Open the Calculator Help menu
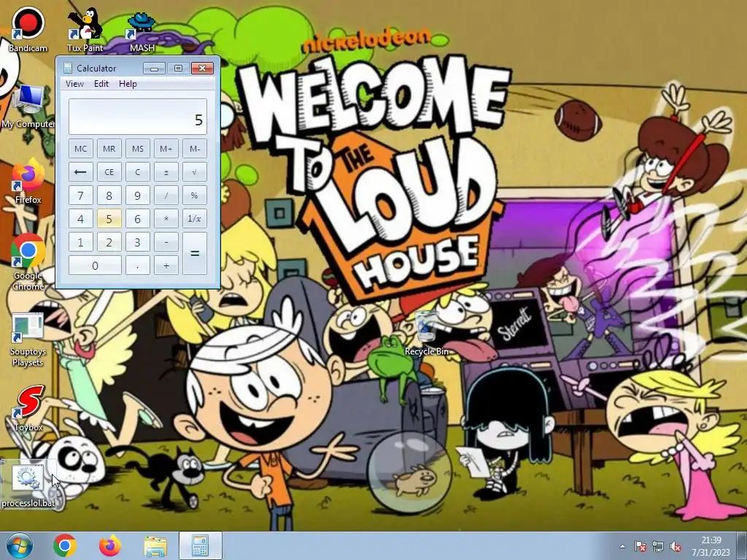 (128, 84)
